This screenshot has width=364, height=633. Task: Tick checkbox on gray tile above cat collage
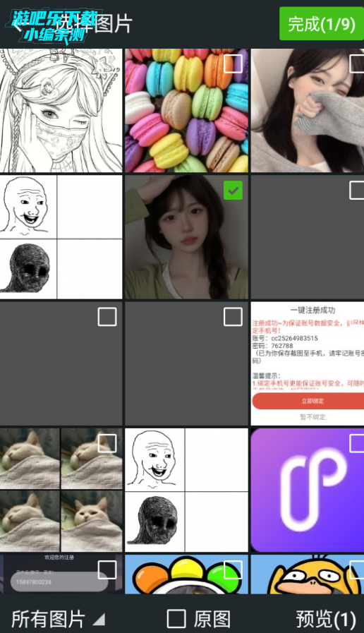pyautogui.click(x=107, y=317)
